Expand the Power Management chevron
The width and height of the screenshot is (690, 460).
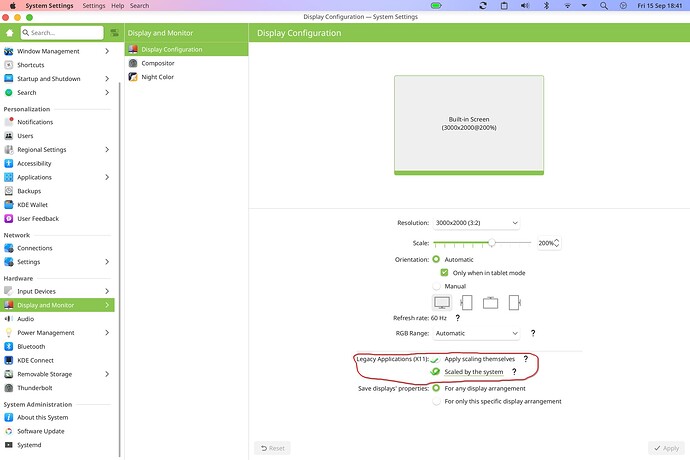click(107, 332)
